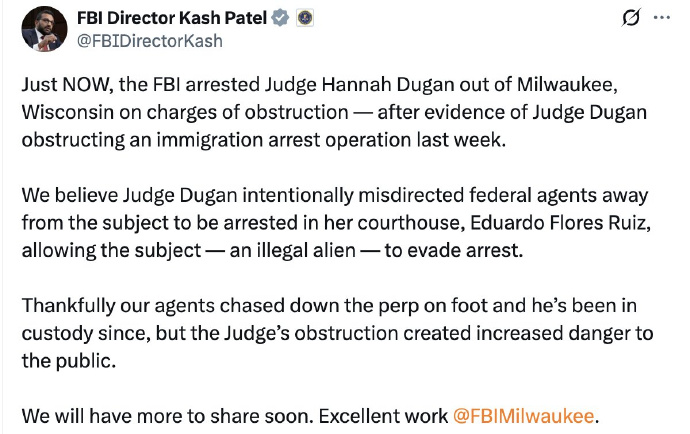Viewport: 690px width, 434px height.
Task: Follow the @FBIMilwaukee mention link
Action: click(523, 414)
